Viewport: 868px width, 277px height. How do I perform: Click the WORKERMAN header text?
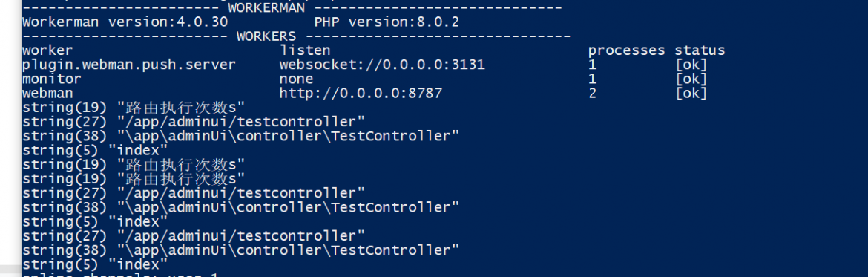[266, 7]
